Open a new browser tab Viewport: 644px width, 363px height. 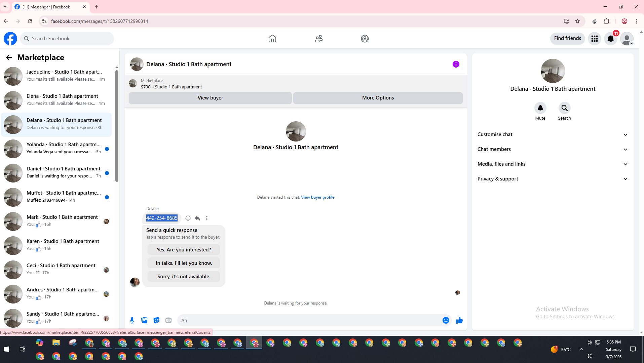coord(97,7)
